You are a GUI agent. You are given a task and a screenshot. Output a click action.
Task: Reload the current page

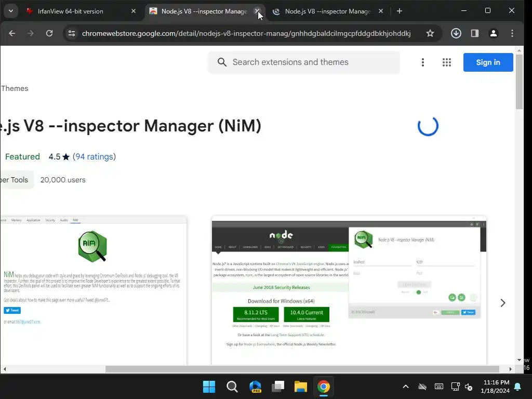tap(49, 33)
